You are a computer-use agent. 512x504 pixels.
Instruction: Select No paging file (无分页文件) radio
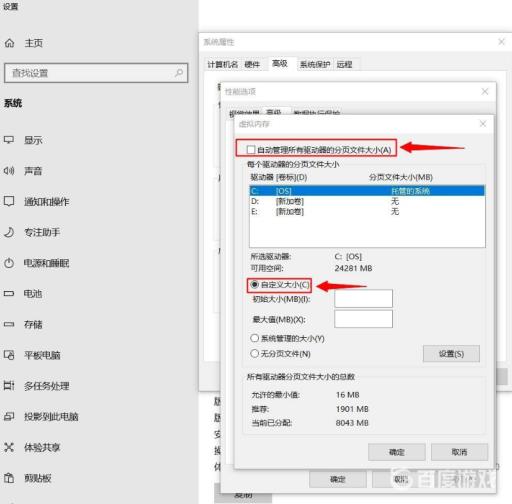click(x=254, y=353)
